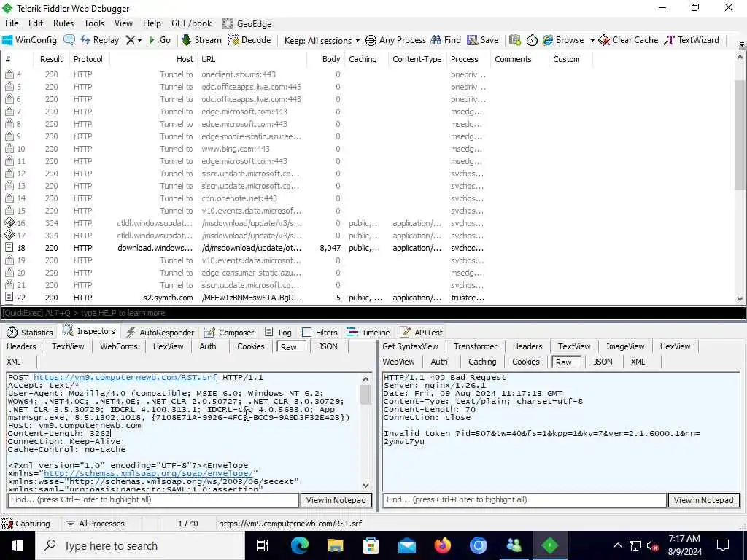This screenshot has width=747, height=560.
Task: Toggle Decode in the toolbar
Action: tap(249, 41)
